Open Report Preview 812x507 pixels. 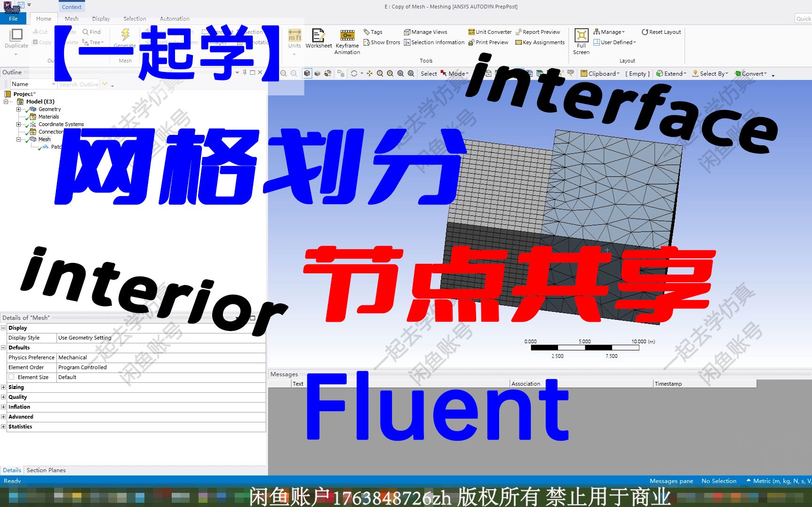(538, 32)
